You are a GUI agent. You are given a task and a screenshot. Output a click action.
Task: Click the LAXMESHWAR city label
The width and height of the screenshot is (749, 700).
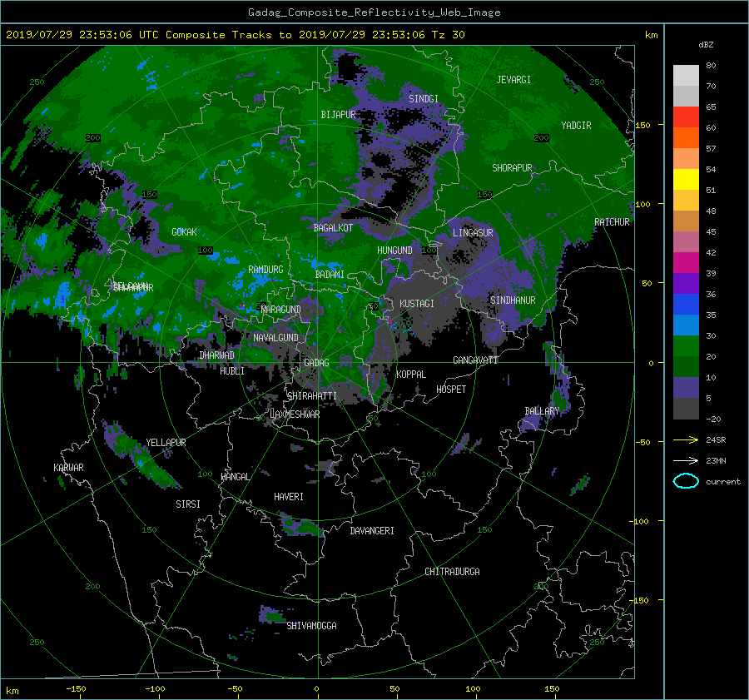click(295, 415)
